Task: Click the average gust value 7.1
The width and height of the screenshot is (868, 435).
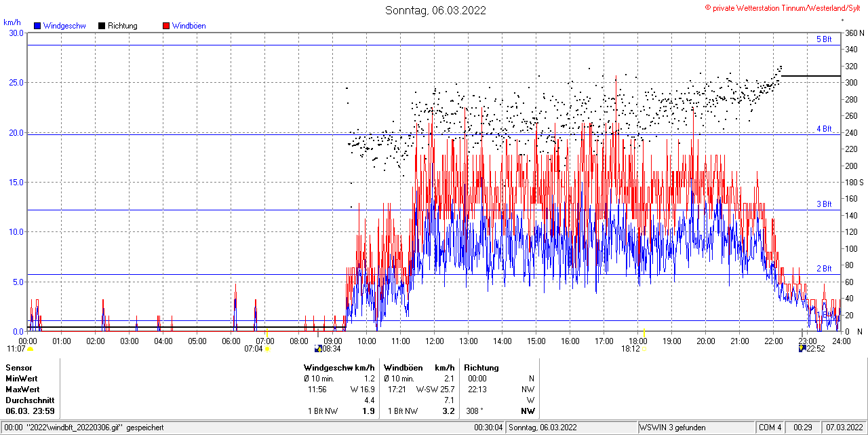Action: (449, 400)
